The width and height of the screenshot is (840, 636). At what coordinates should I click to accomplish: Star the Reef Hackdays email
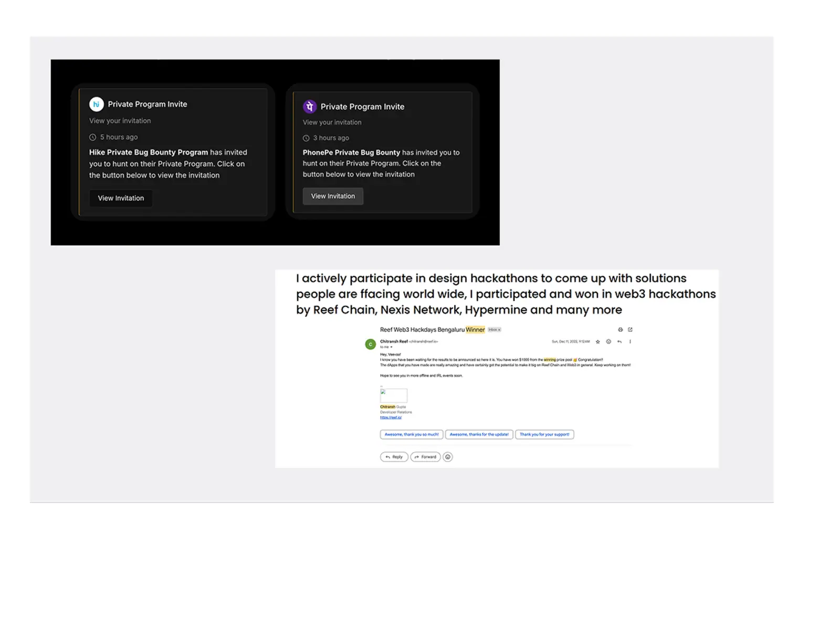pyautogui.click(x=597, y=342)
